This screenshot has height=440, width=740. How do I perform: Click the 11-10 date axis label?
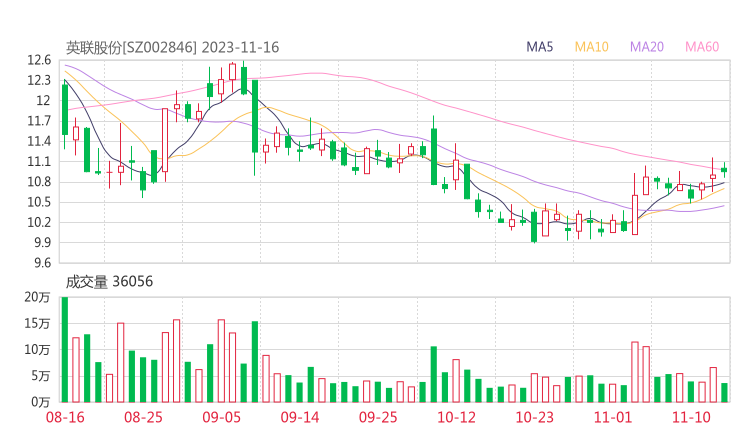691,417
